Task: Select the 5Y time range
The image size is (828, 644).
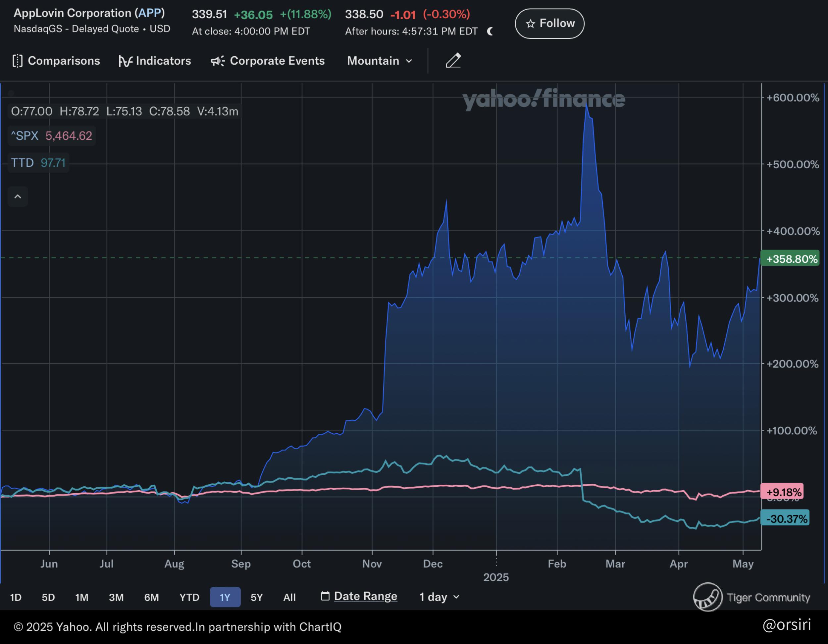Action: [256, 597]
